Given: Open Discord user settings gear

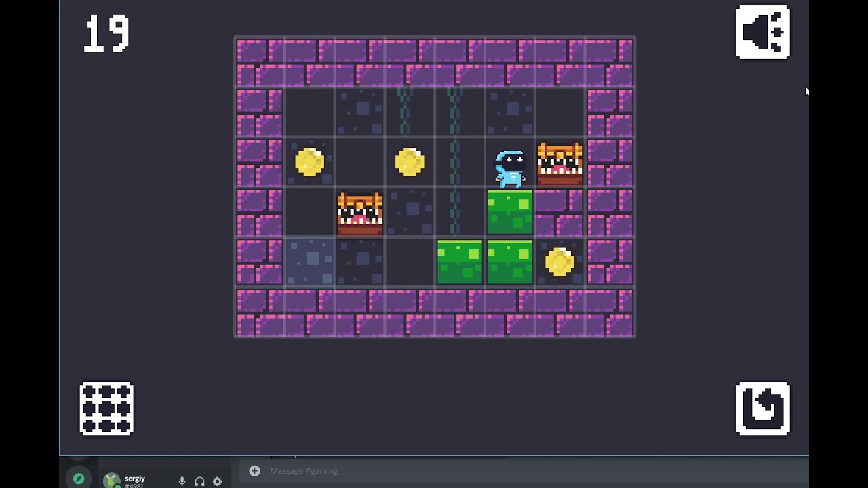Looking at the screenshot, I should tap(217, 481).
